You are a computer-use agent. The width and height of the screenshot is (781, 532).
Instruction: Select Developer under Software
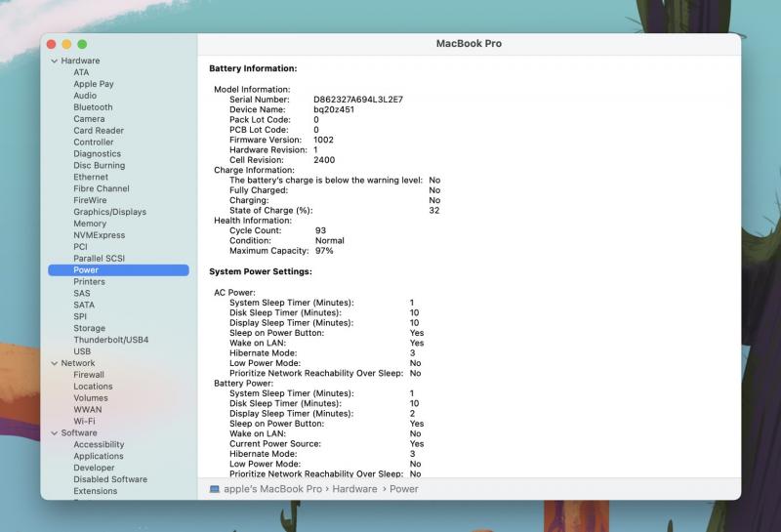pos(94,468)
